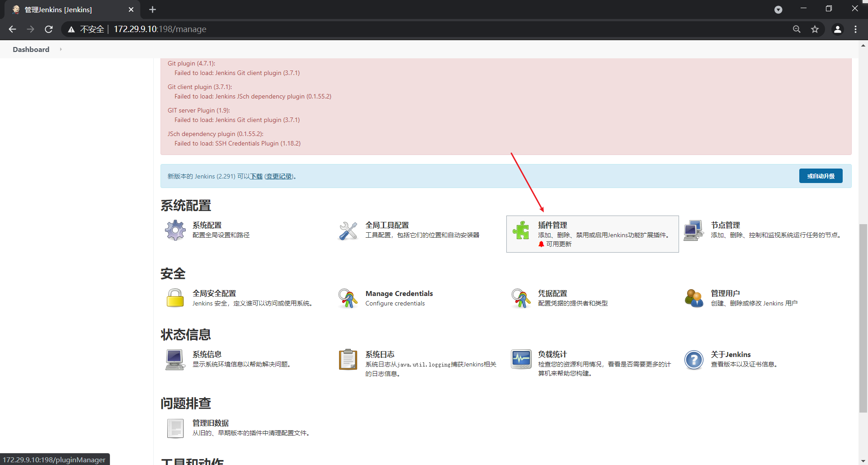Open the 管理用户 title link
The image size is (868, 465).
[725, 293]
